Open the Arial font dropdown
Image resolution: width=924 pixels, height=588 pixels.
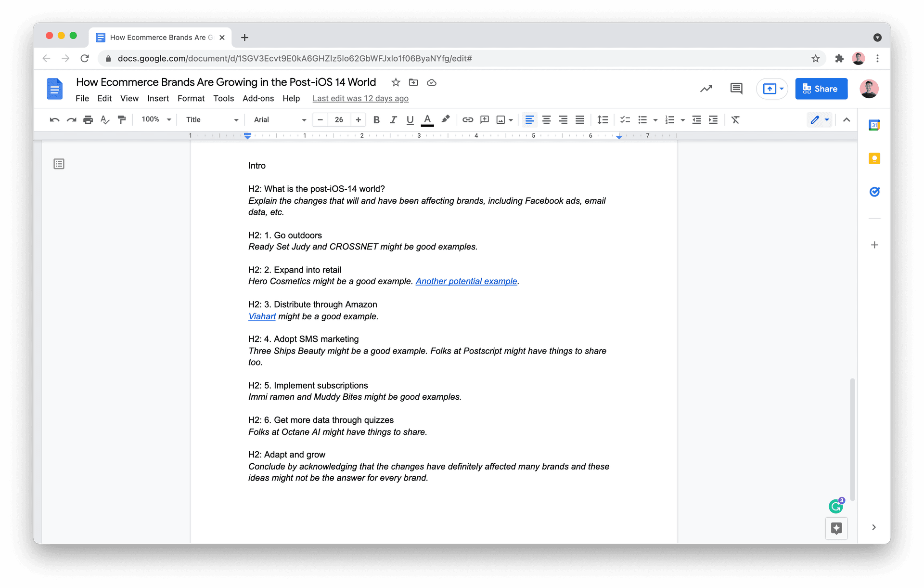pos(280,120)
